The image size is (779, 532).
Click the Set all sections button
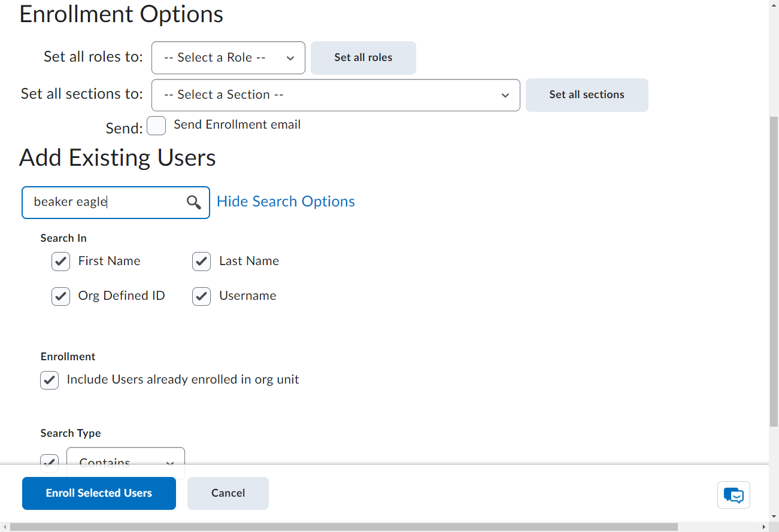[587, 95]
